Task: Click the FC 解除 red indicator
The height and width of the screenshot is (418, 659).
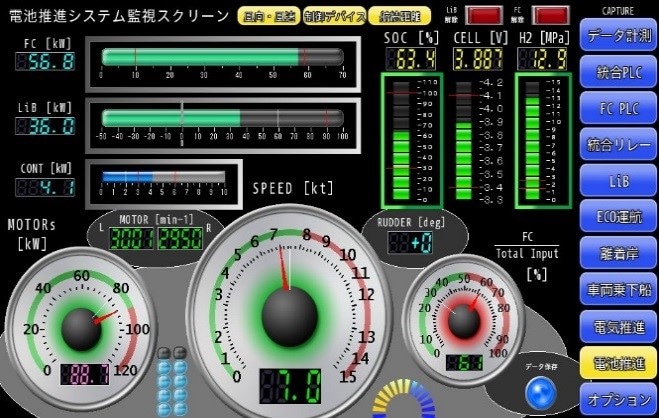Action: point(549,15)
